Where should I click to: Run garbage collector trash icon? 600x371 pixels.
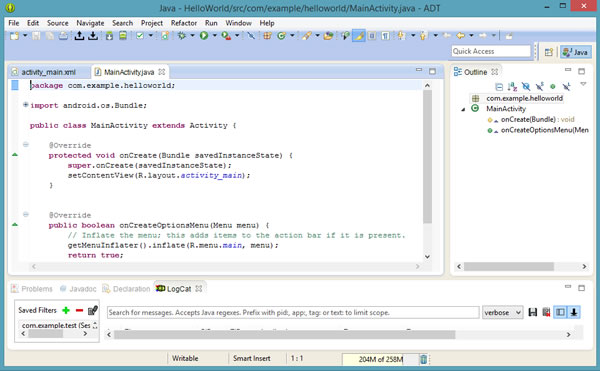tap(423, 359)
